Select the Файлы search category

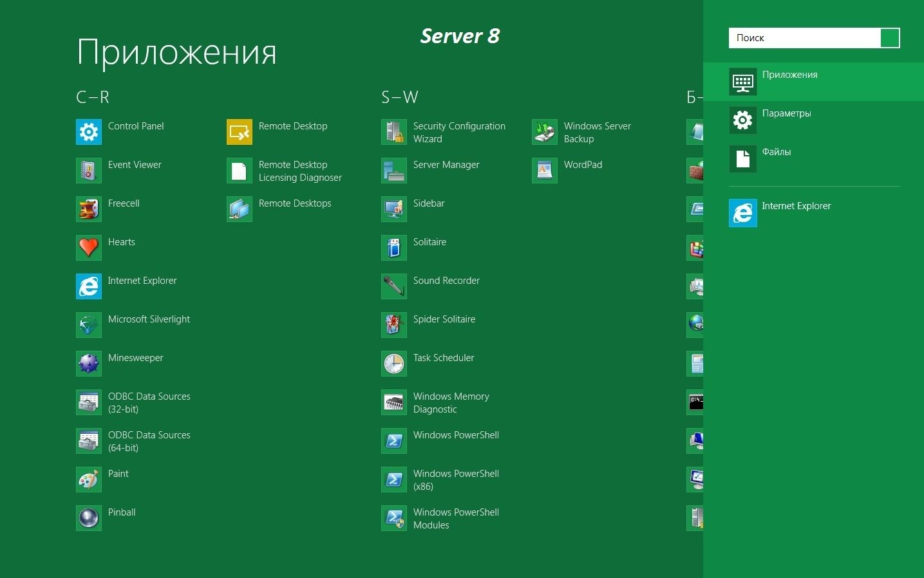click(813, 159)
